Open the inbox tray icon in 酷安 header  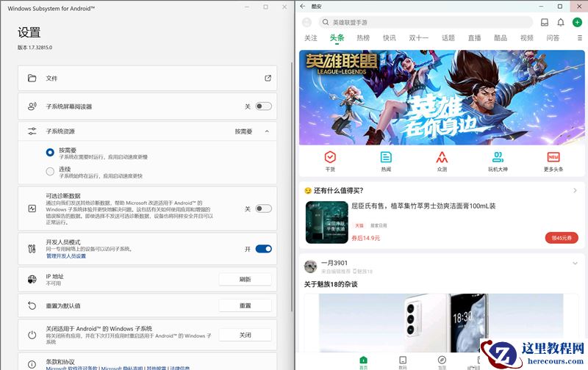coord(544,23)
